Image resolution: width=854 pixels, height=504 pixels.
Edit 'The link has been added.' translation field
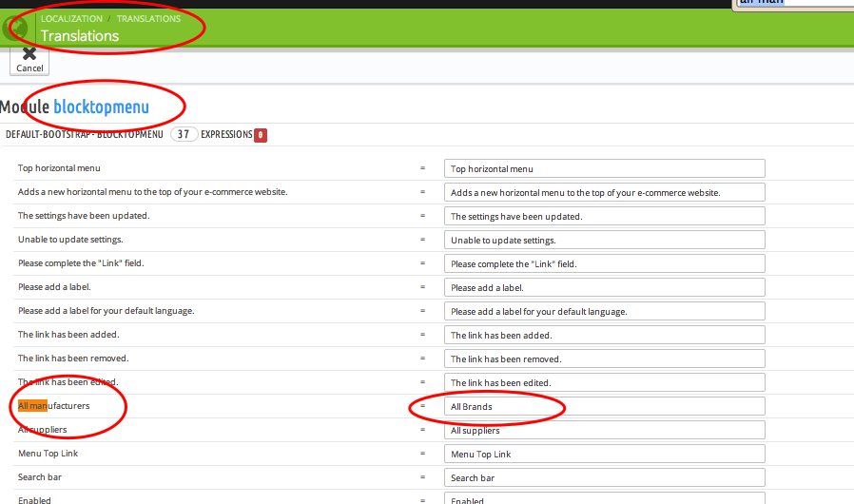pos(605,335)
